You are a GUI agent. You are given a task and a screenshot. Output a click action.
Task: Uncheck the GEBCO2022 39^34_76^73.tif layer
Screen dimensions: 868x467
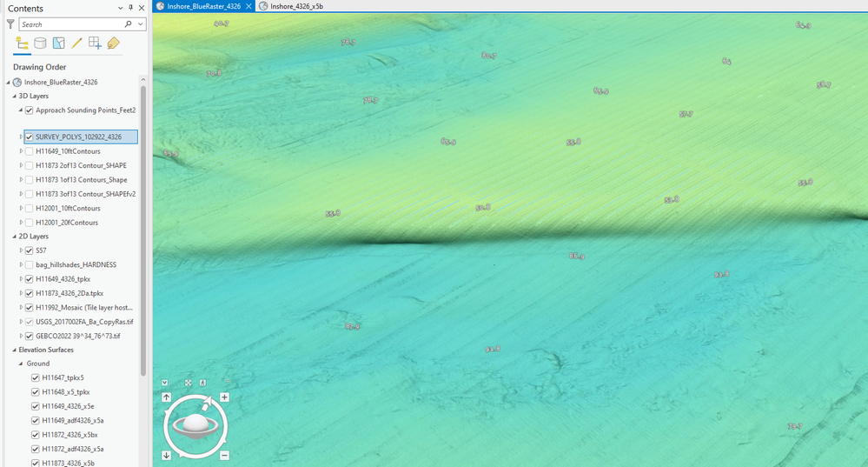pos(30,336)
